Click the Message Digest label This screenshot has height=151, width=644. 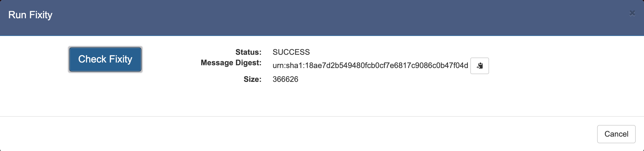[231, 63]
